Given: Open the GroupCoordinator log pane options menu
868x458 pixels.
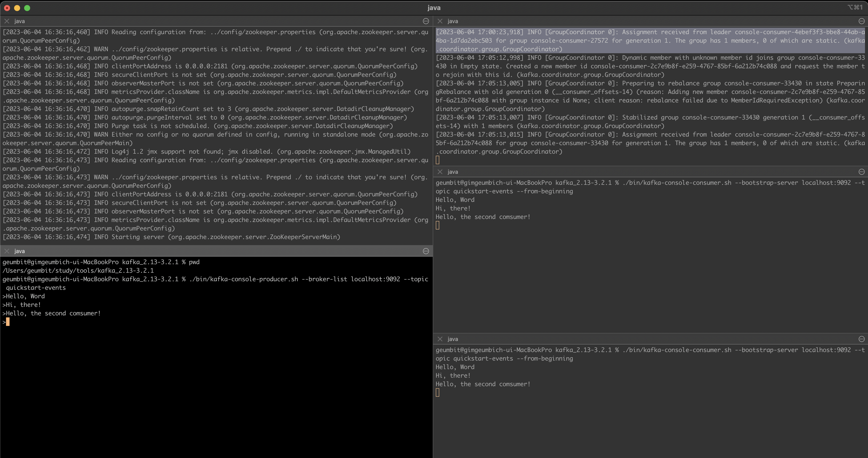Looking at the screenshot, I should pyautogui.click(x=861, y=21).
